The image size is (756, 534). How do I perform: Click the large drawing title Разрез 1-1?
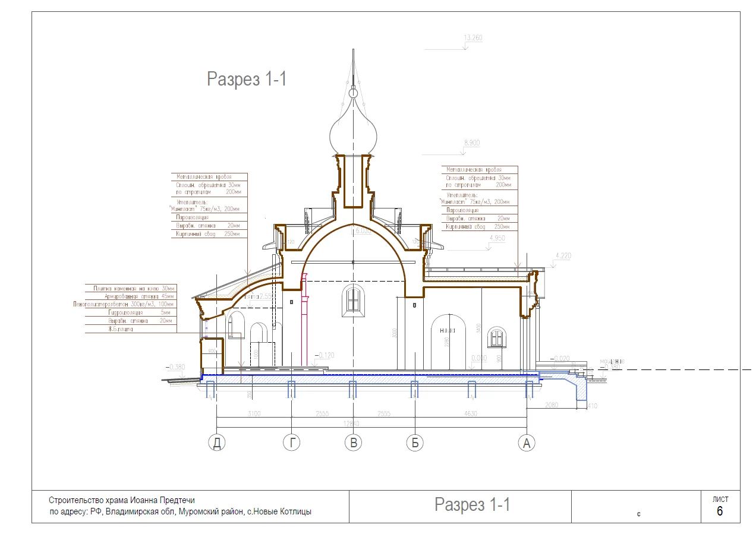(x=247, y=79)
